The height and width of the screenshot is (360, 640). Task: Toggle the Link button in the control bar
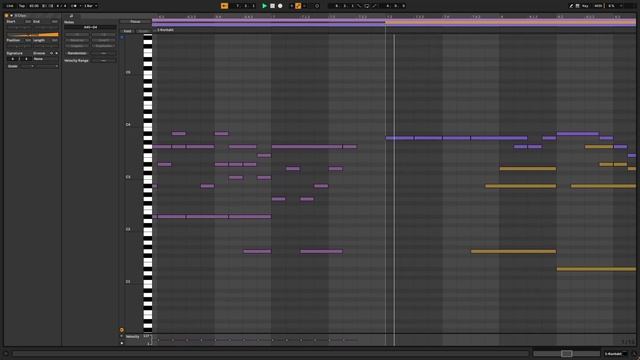pyautogui.click(x=10, y=6)
